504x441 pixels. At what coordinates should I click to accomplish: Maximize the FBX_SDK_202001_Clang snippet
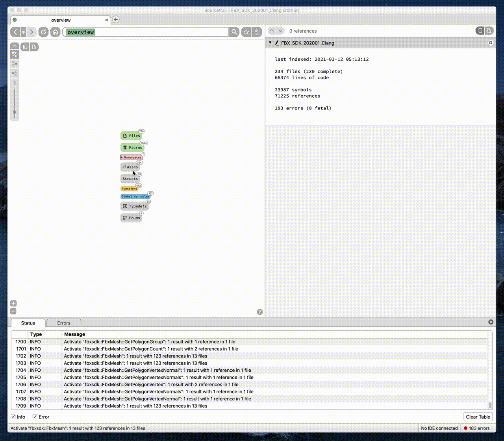click(x=491, y=43)
